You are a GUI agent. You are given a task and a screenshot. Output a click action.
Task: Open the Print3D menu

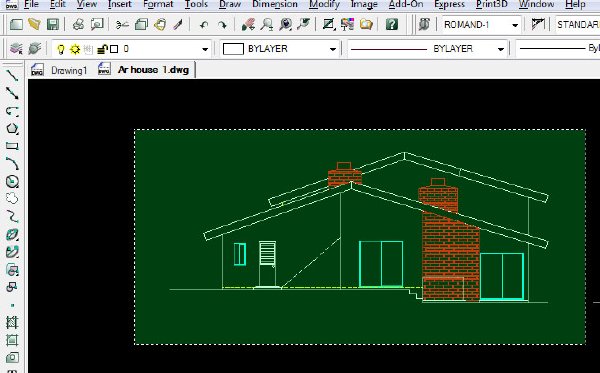491,5
